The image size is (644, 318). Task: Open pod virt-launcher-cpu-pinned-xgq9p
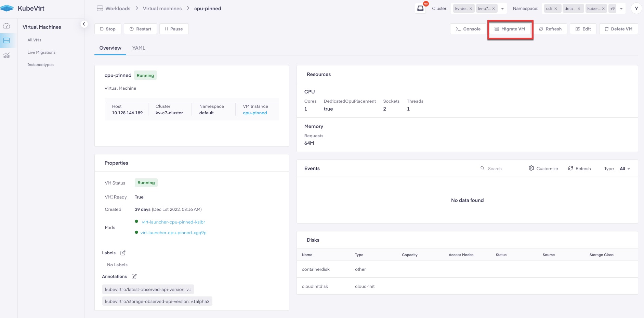coord(173,233)
